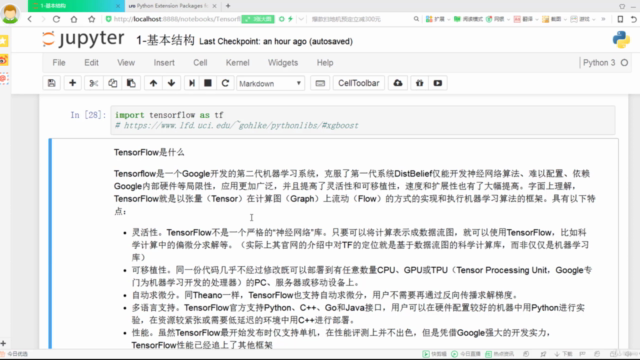Insert cell below using the plus icon
This screenshot has width=640, height=360.
point(72,83)
